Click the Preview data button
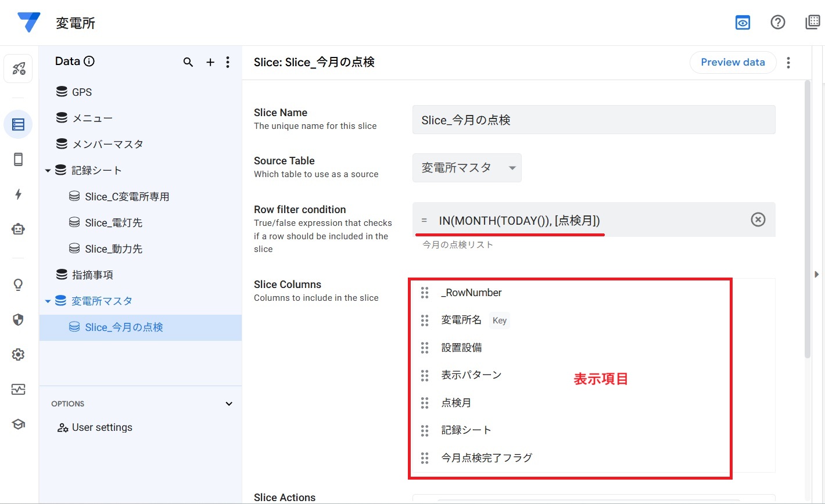 (733, 62)
